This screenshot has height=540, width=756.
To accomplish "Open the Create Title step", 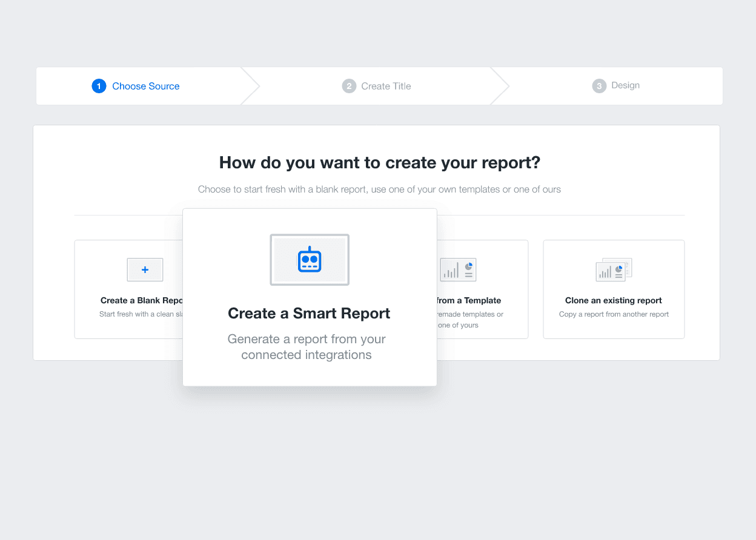I will 385,86.
